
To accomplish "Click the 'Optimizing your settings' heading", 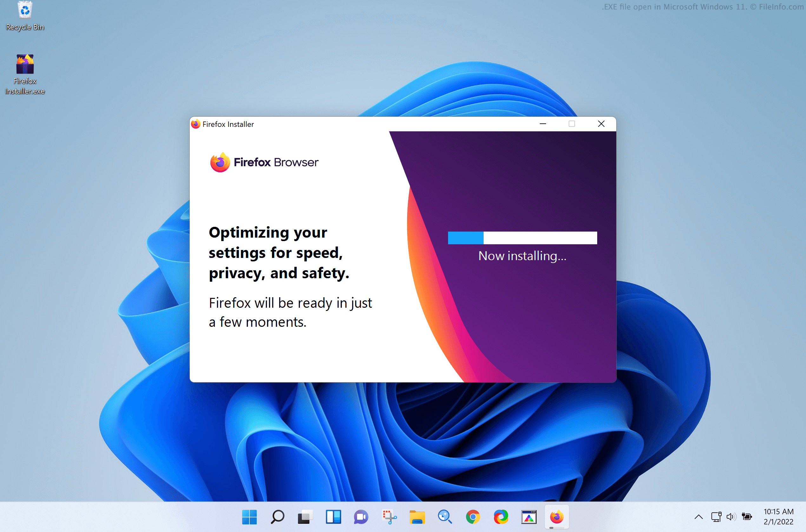I will 279,253.
